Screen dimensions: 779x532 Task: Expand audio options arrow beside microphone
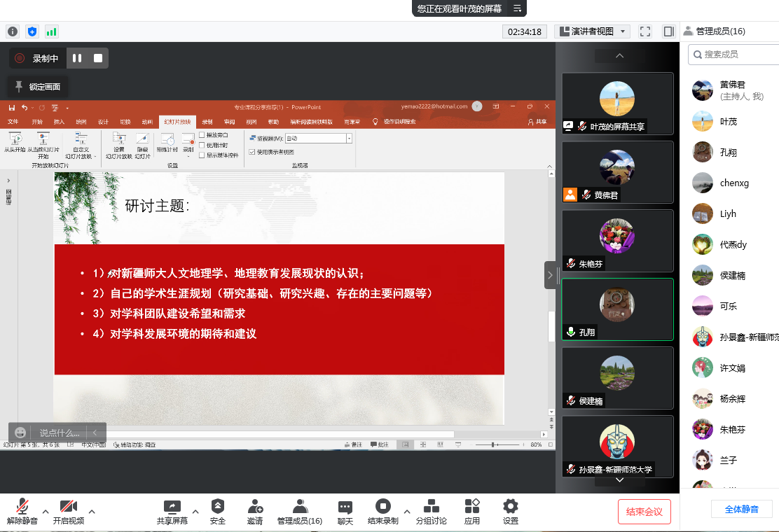(46, 511)
